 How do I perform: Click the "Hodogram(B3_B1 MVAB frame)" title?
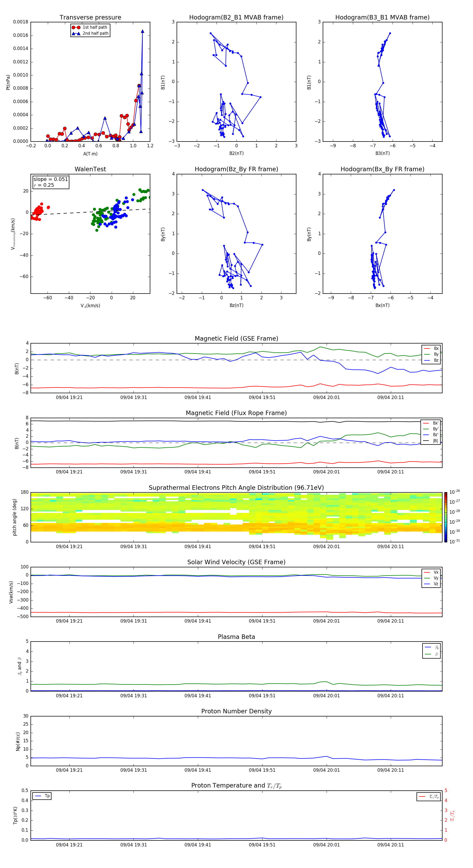tap(382, 18)
